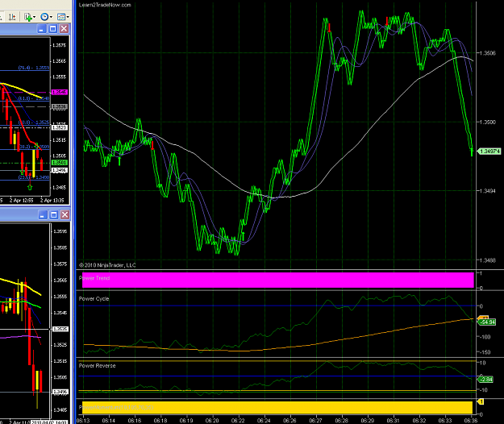Click the 1.3494 price axis label

tap(488, 191)
